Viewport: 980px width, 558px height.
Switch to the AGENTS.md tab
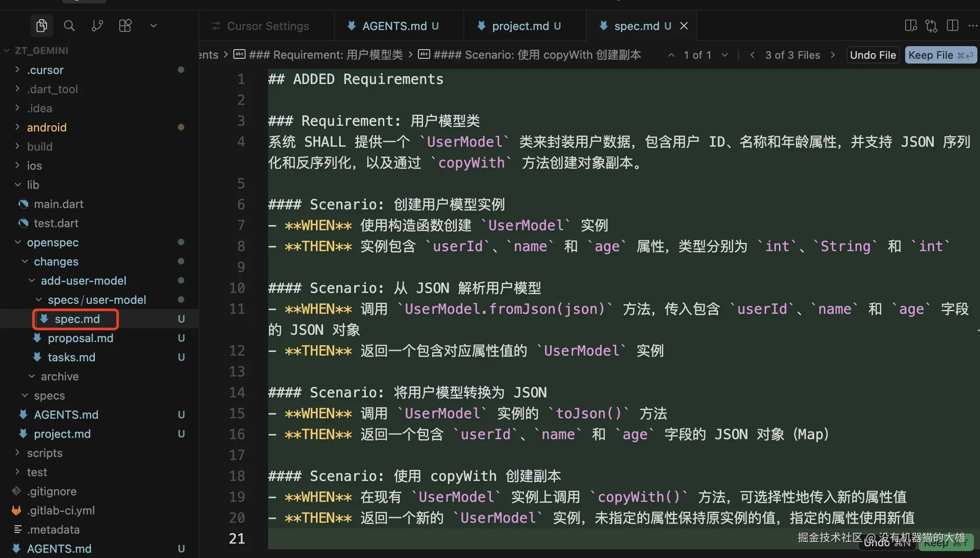point(394,26)
